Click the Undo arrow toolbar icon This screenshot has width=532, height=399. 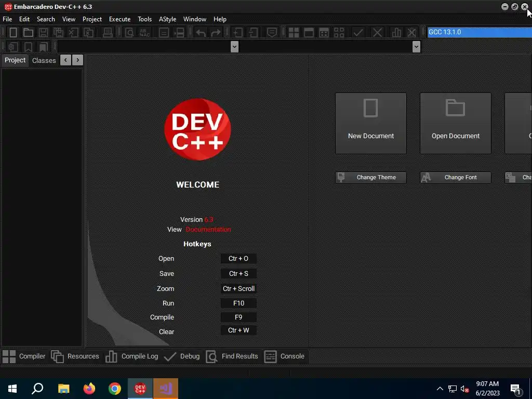coord(201,33)
